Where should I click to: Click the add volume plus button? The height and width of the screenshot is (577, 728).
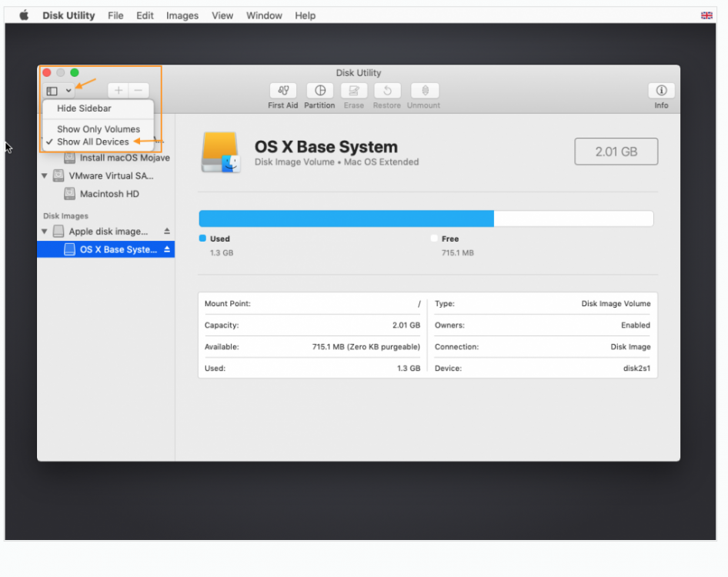pos(119,91)
